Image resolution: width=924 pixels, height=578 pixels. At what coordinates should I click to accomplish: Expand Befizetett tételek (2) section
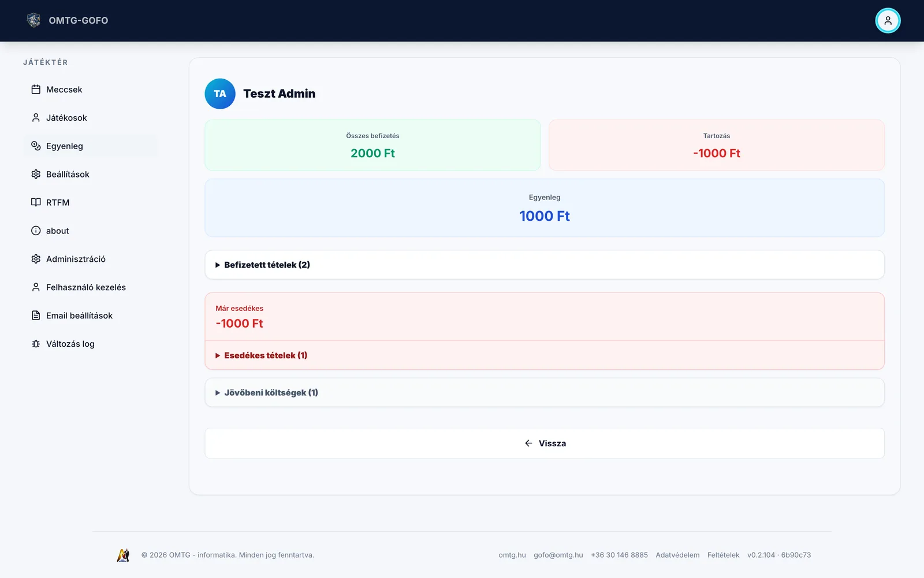pos(545,265)
